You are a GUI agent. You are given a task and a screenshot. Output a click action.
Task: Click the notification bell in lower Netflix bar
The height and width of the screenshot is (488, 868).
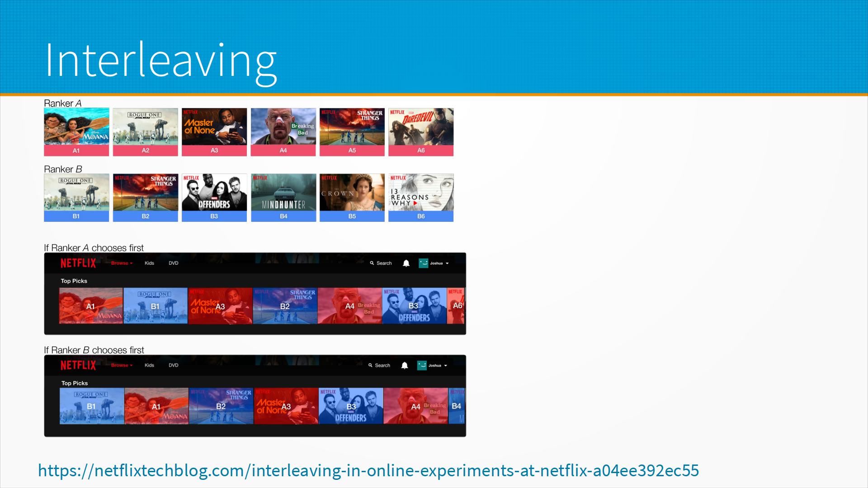[x=405, y=365]
